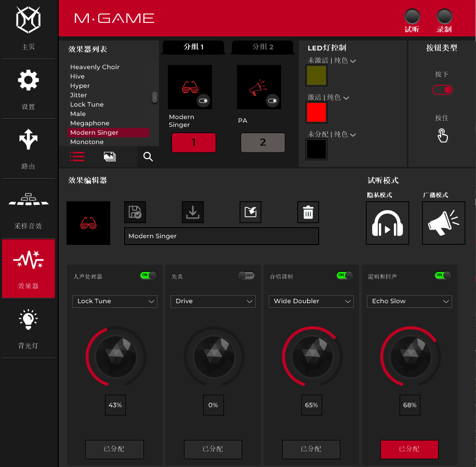Click 已分配 under 合唱调制 knob
Screen dimensions: 476x467
(311, 449)
